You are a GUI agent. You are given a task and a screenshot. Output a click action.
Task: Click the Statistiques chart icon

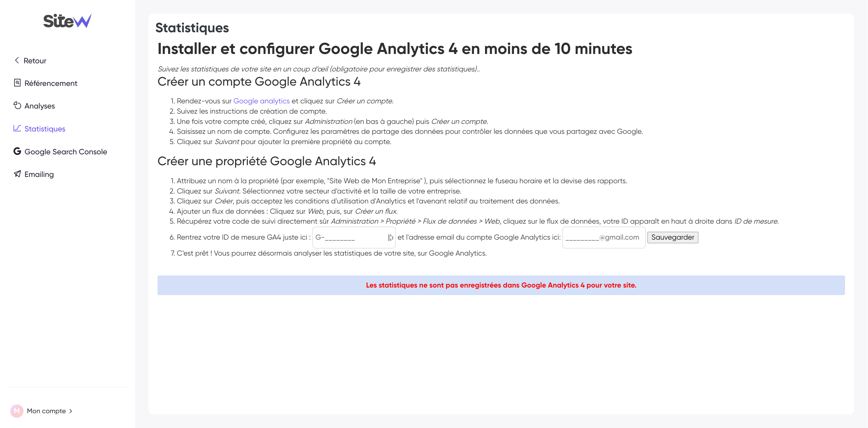click(17, 128)
